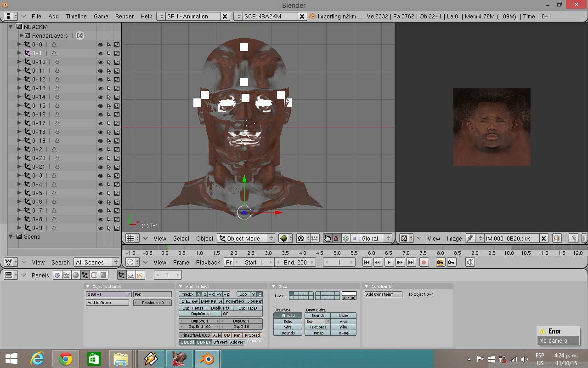Enable the X-ray draw extra option
This screenshot has height=368, width=588.
343,333
